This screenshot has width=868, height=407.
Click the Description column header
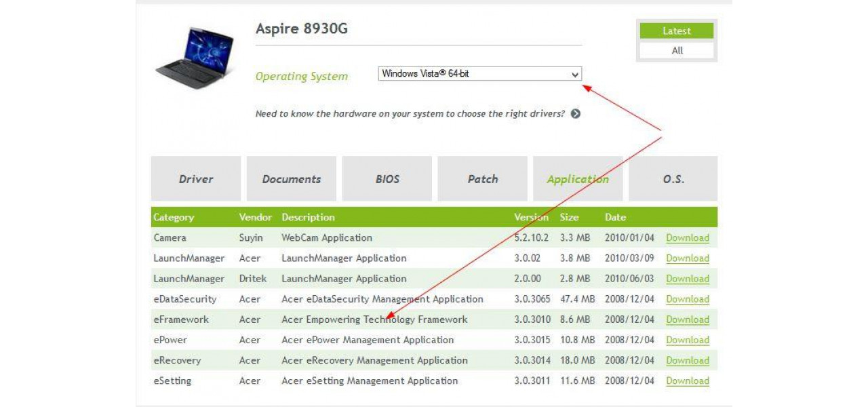pos(309,218)
